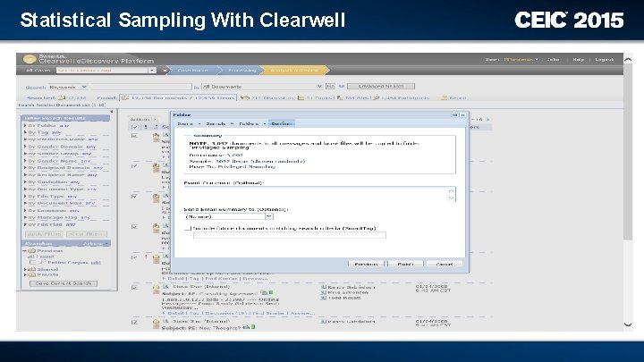Image resolution: width=644 pixels, height=362 pixels.
Task: Toggle the New Thoughts row checkbox
Action: point(134,322)
